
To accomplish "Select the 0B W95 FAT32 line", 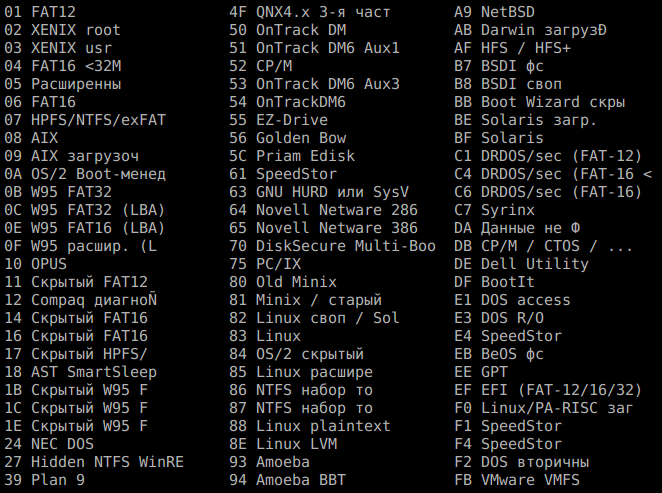I will click(58, 192).
